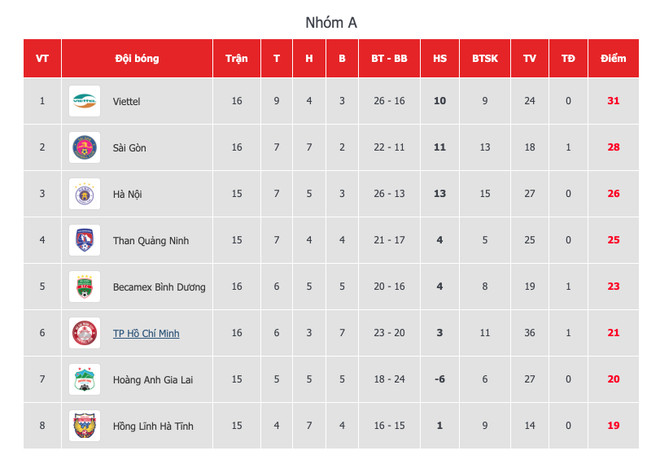The image size is (660, 473).
Task: Click the HS column header
Action: pyautogui.click(x=440, y=58)
